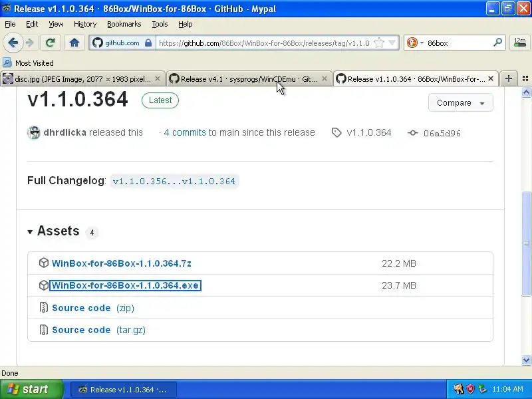
Task: Download WinBox-for-86Box-1.1.0.364.7z
Action: pos(122,263)
